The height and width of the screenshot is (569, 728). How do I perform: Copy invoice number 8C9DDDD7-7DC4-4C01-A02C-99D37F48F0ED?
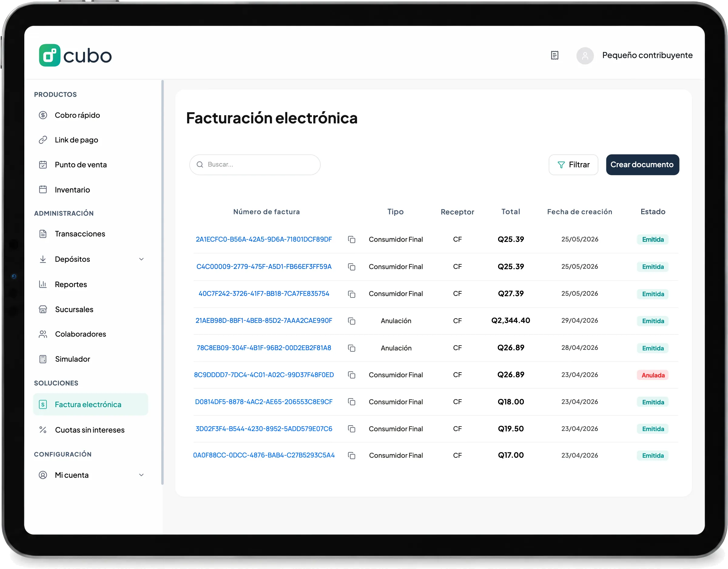(x=352, y=375)
